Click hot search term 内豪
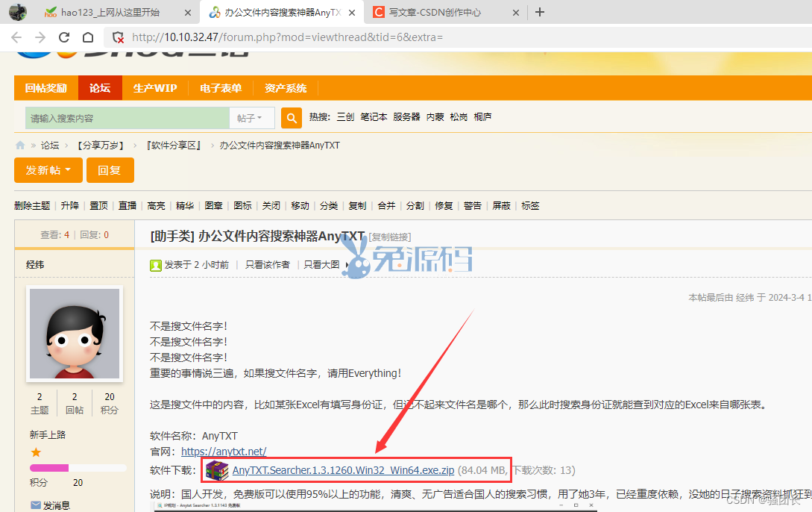 pyautogui.click(x=435, y=117)
